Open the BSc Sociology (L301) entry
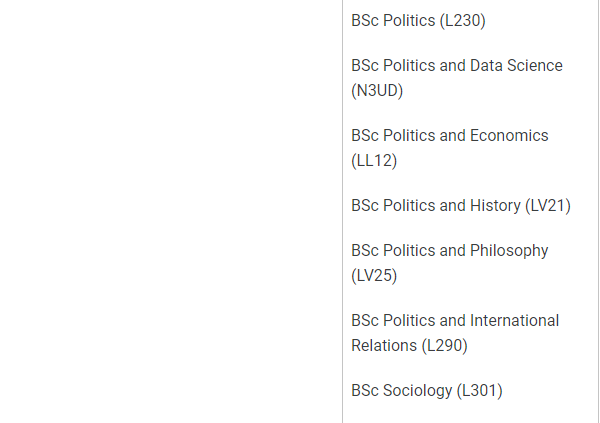Viewport: 600px width, 423px height. (x=427, y=391)
